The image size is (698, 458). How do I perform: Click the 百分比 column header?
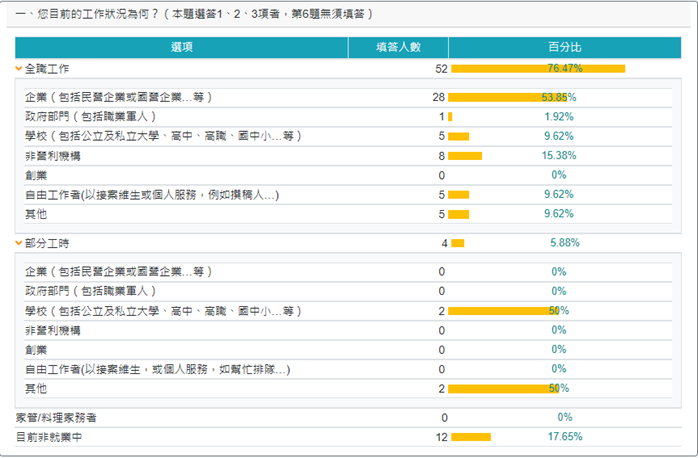pyautogui.click(x=564, y=47)
